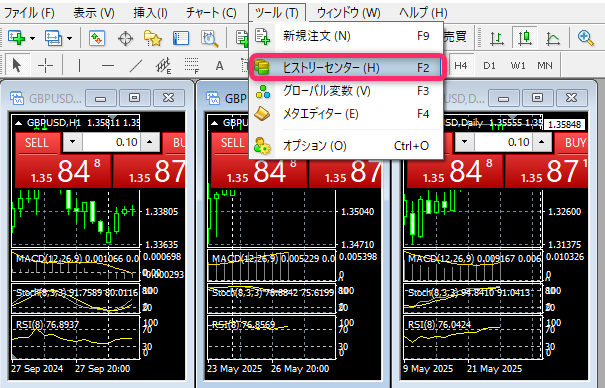
Task: Click the chart shift marker atop the GBPUSD,H1 chart
Action: click(x=112, y=116)
